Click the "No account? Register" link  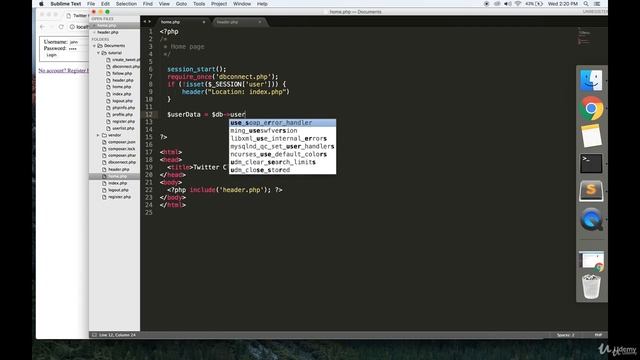(x=63, y=71)
